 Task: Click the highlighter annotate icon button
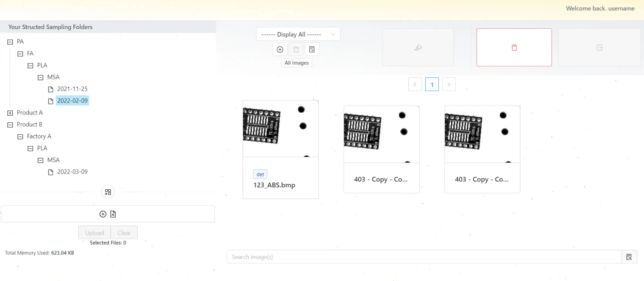click(418, 47)
